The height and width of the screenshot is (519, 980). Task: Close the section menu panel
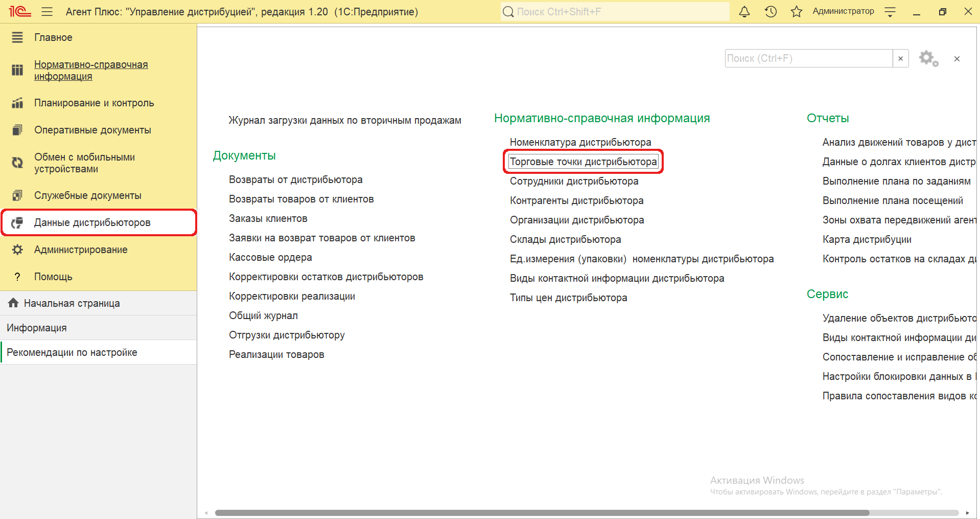(x=957, y=59)
